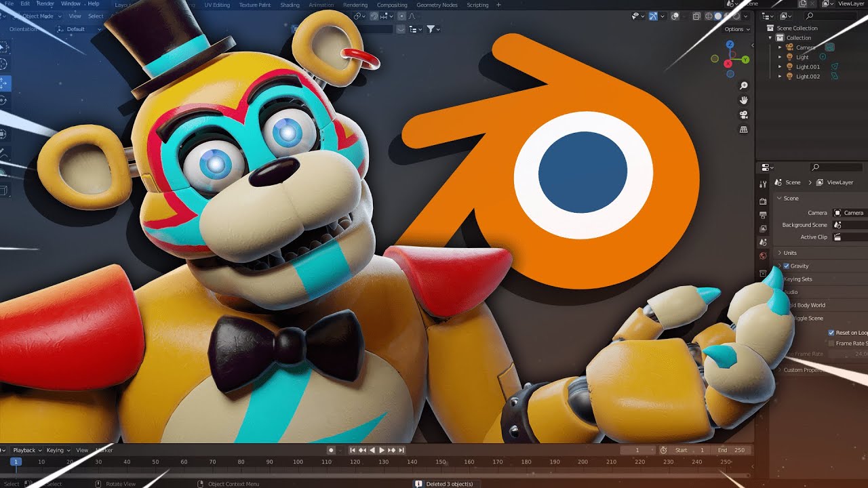The height and width of the screenshot is (488, 868).
Task: Click the zoom magnifier viewport icon
Action: tap(743, 86)
